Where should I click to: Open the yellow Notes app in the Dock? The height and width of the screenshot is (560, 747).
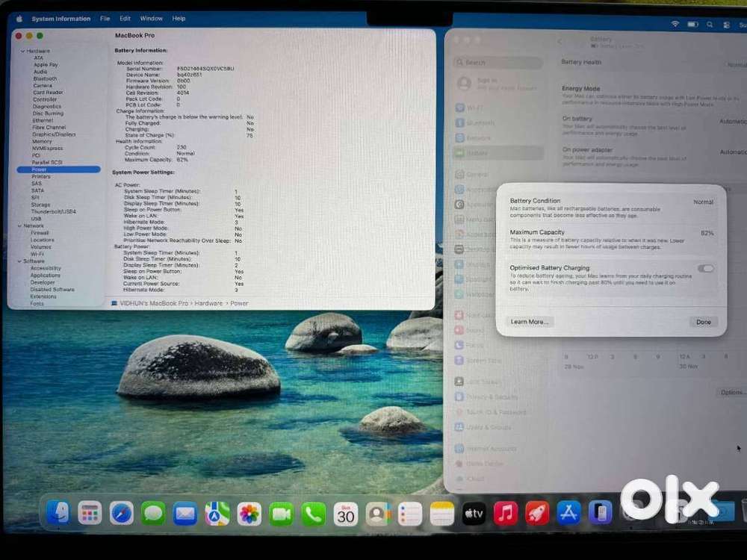click(441, 514)
